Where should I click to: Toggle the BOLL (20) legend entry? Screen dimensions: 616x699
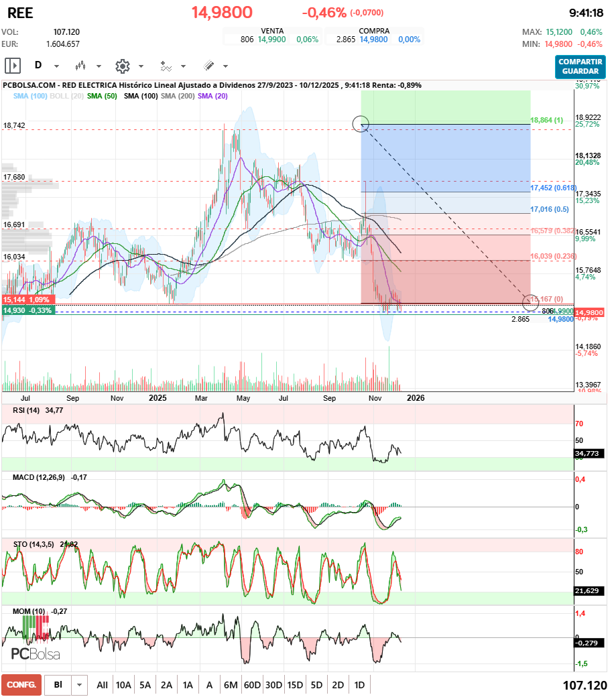point(67,96)
